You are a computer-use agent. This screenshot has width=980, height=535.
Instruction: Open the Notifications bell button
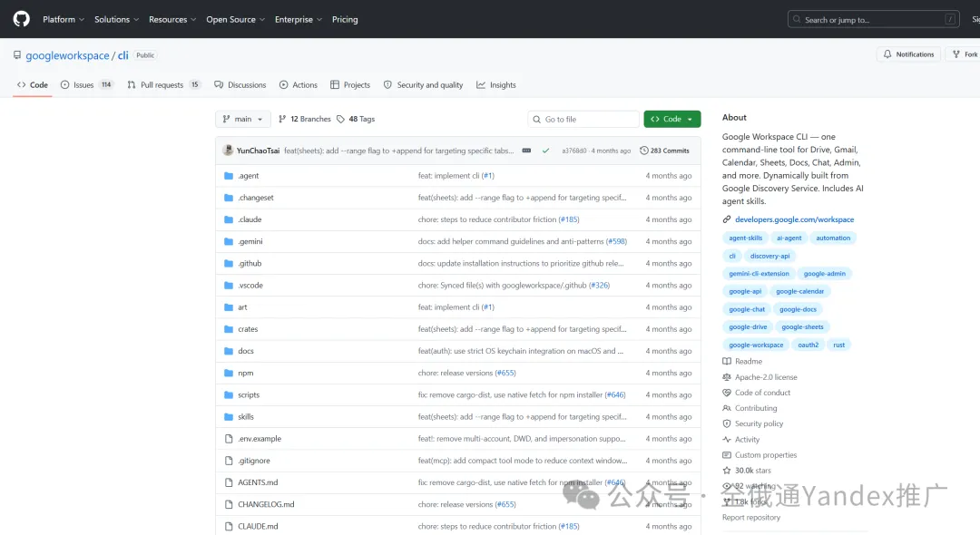pyautogui.click(x=908, y=54)
